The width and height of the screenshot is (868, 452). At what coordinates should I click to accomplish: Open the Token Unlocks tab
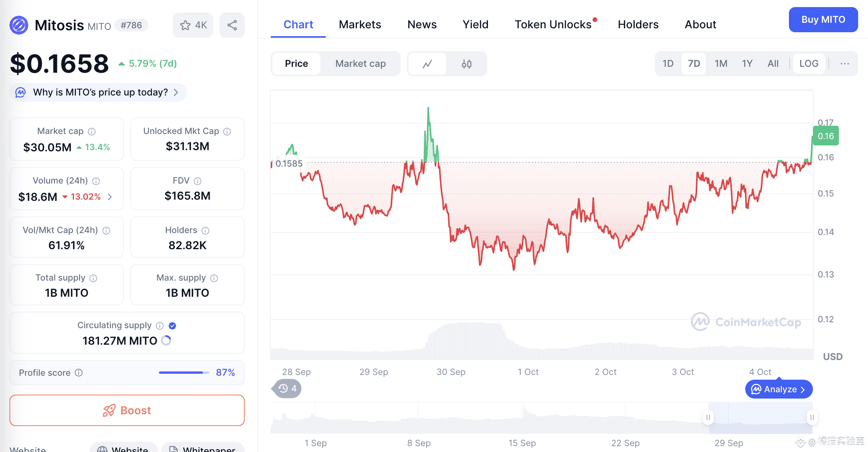553,24
